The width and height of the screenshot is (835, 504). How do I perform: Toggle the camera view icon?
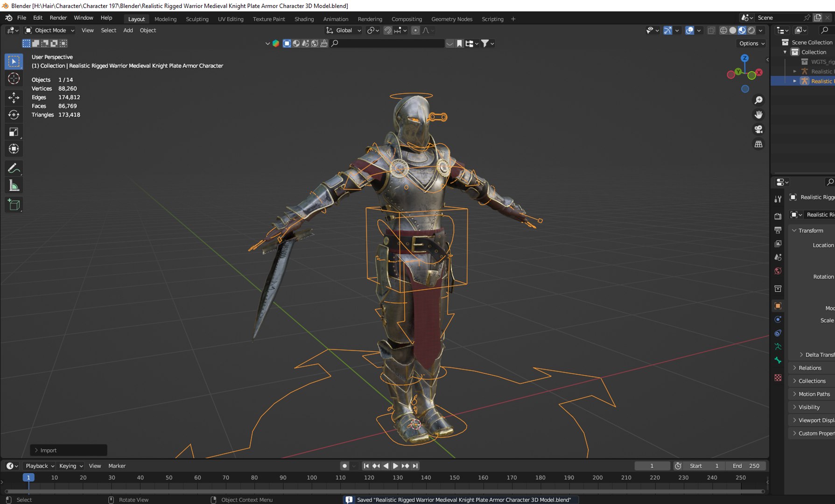[758, 129]
